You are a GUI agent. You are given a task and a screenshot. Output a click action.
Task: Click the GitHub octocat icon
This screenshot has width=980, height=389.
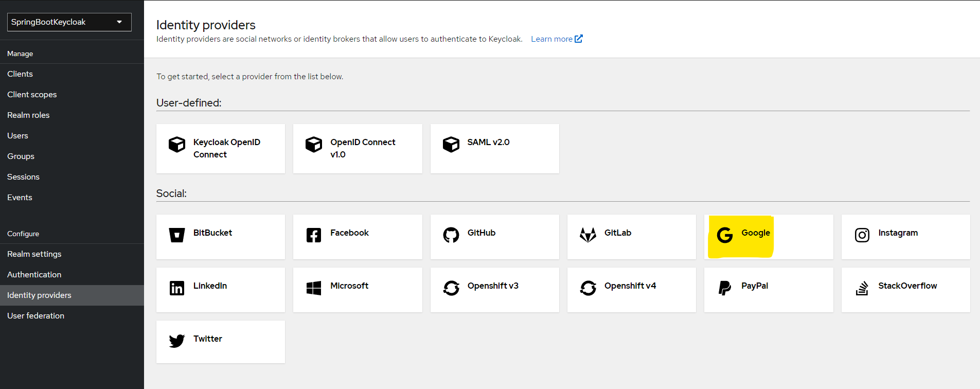(451, 235)
